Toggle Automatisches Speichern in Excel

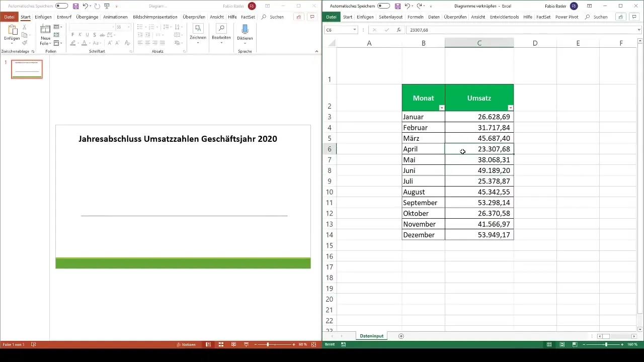(383, 6)
